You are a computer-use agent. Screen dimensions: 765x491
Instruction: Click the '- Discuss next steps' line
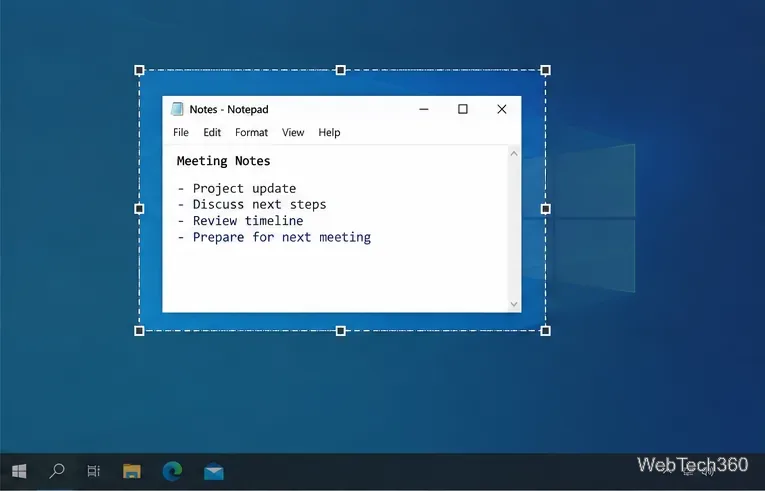(252, 205)
